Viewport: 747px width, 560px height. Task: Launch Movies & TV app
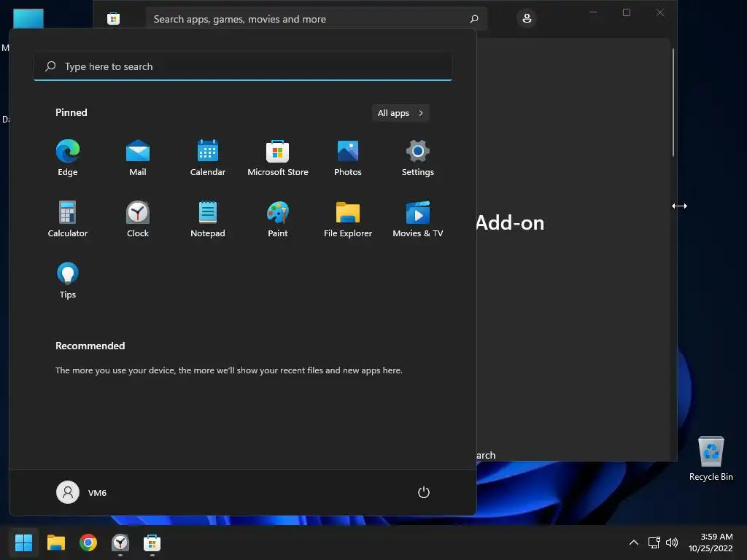click(x=418, y=219)
